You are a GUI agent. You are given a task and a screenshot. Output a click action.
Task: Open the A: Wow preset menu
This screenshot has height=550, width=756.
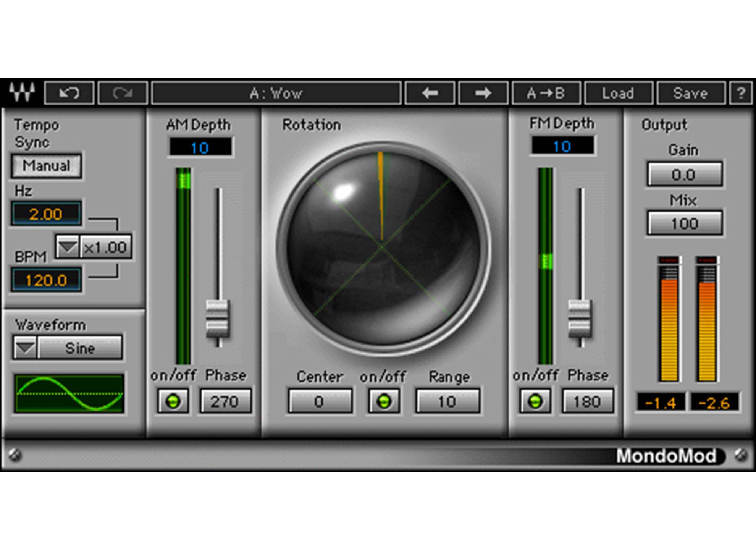(276, 93)
